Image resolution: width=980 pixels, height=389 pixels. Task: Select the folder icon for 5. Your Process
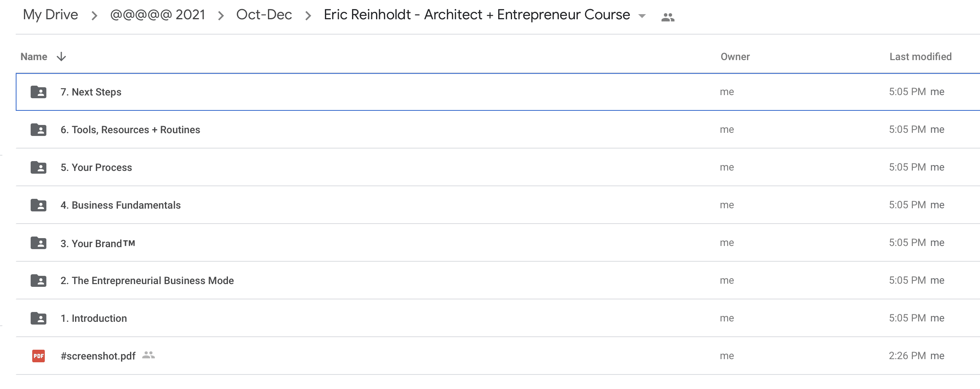point(39,167)
